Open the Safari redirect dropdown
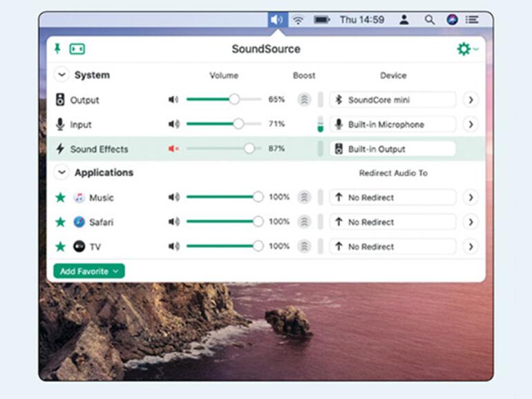532x399 pixels. [x=392, y=222]
